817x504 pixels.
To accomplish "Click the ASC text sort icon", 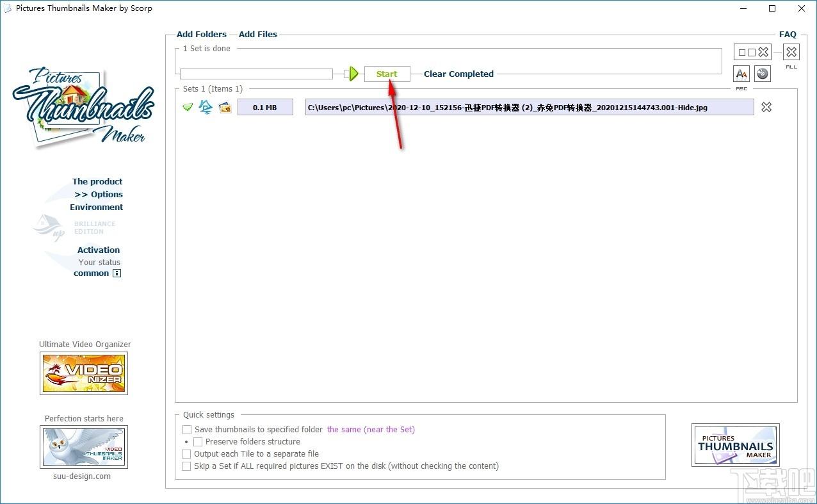I will click(741, 74).
